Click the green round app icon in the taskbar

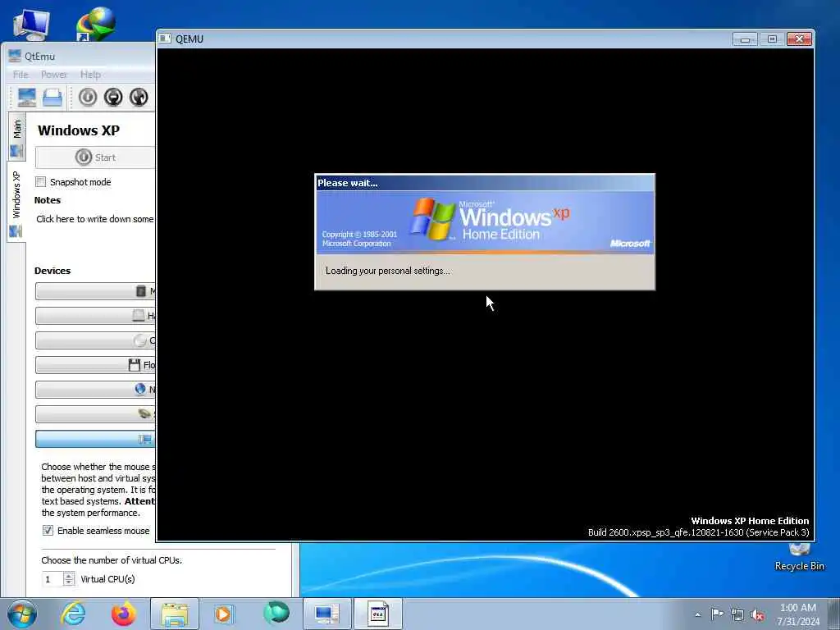(276, 613)
